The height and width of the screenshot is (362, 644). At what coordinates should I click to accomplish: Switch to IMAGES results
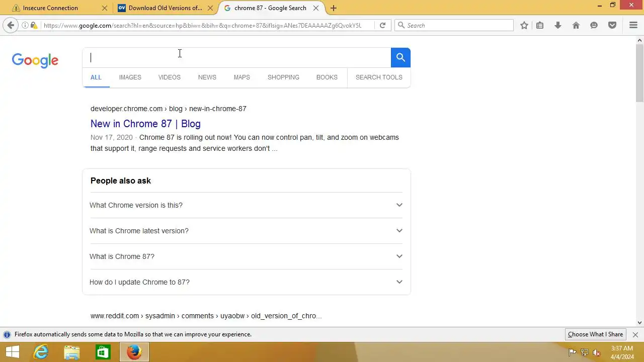pos(130,77)
